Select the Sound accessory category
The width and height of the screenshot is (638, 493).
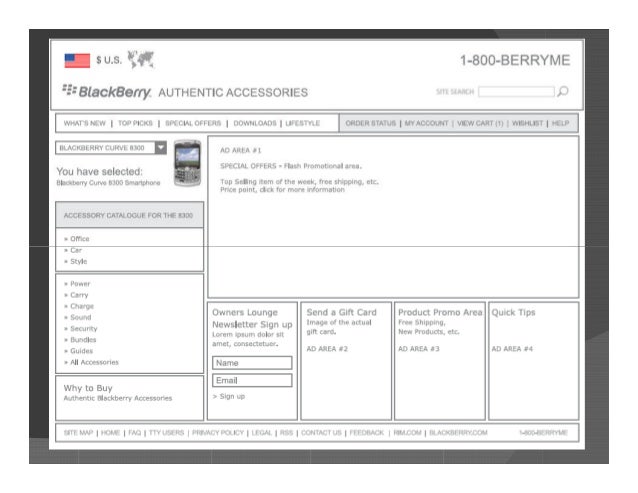coord(81,317)
